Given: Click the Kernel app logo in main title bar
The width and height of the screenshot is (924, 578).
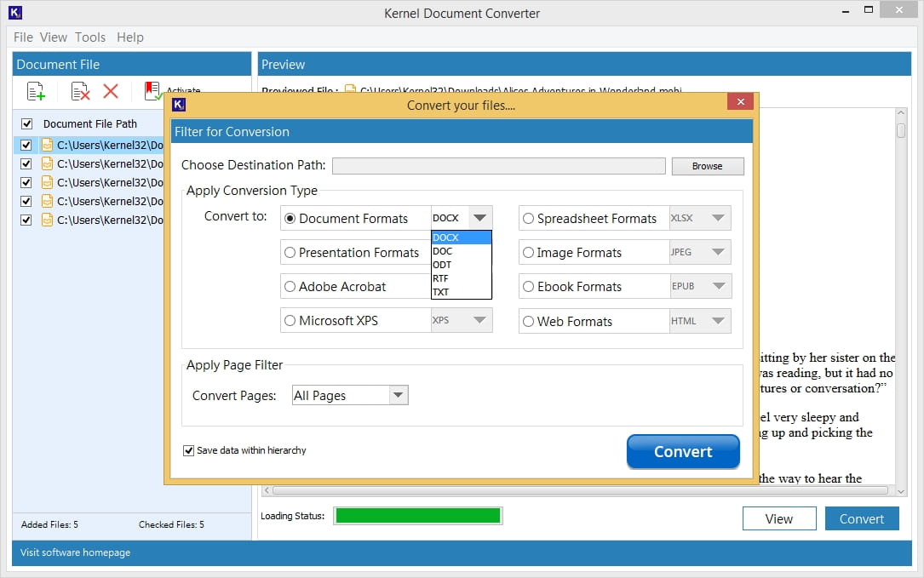Looking at the screenshot, I should [15, 13].
